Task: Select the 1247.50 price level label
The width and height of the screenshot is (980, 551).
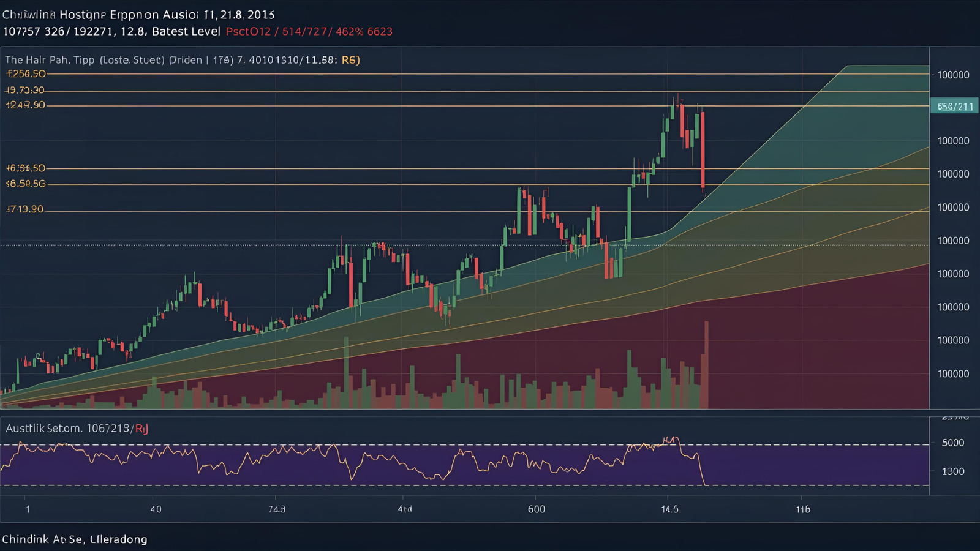Action: tap(25, 105)
